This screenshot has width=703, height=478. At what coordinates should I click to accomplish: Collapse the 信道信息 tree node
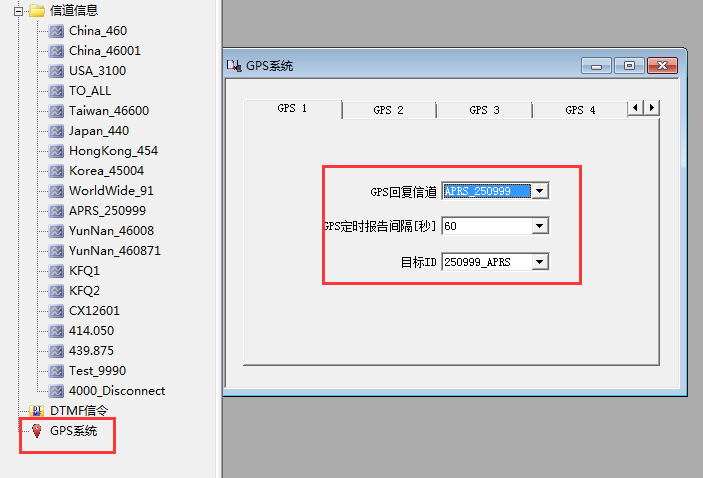coord(19,11)
